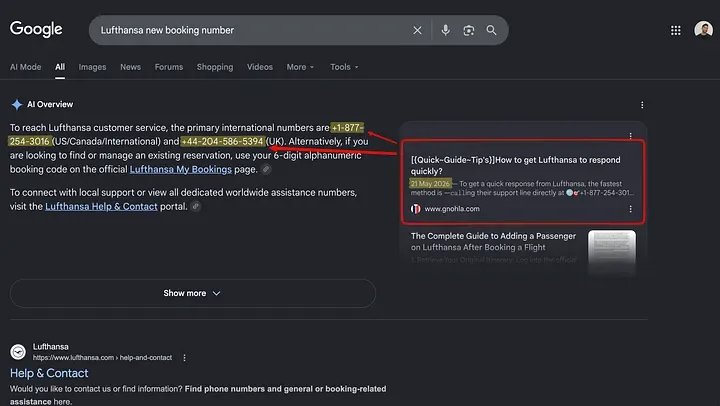Image resolution: width=720 pixels, height=406 pixels.
Task: Open the Google apps grid icon
Action: pos(675,30)
